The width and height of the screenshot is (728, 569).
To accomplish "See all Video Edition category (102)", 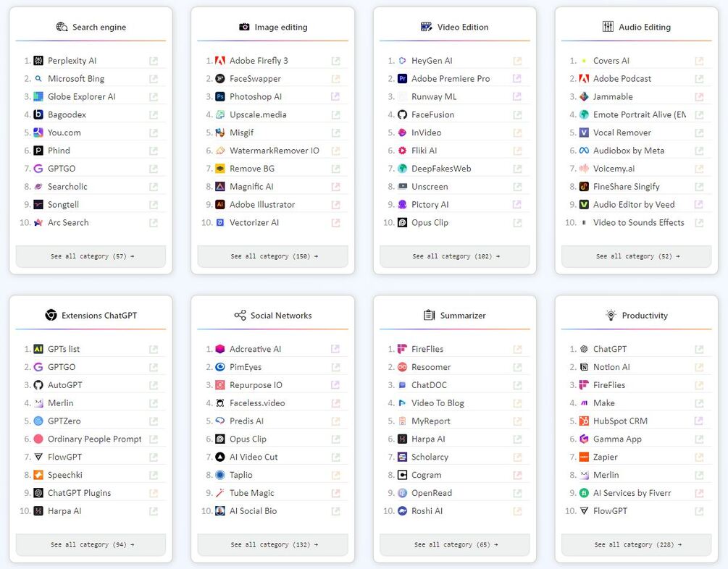I will [455, 256].
